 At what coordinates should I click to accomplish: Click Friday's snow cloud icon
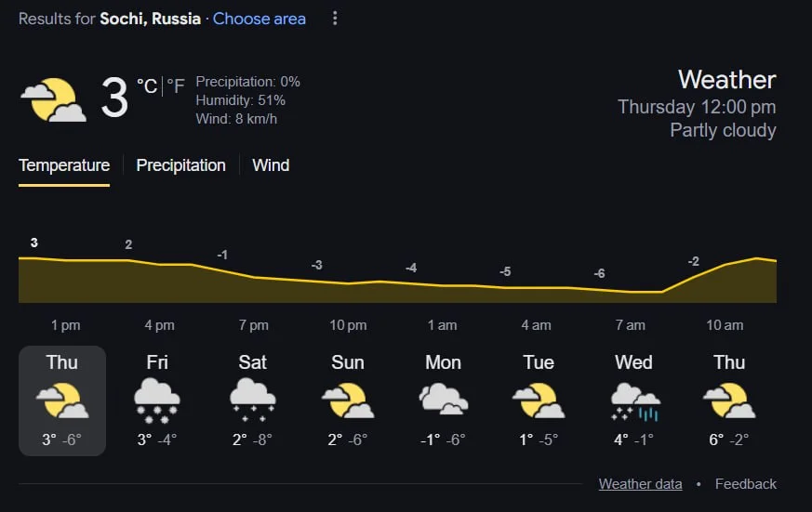157,400
